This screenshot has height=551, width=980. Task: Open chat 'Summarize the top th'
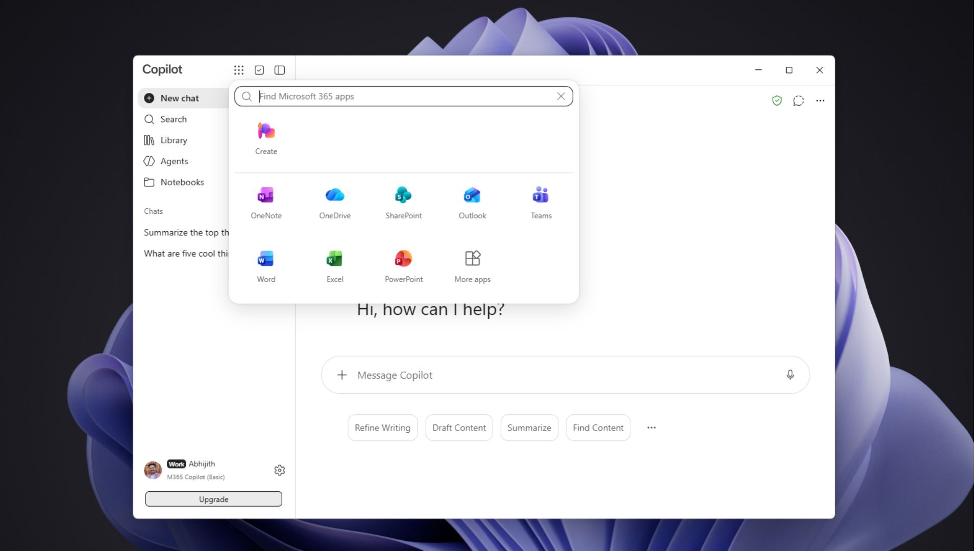coord(186,233)
